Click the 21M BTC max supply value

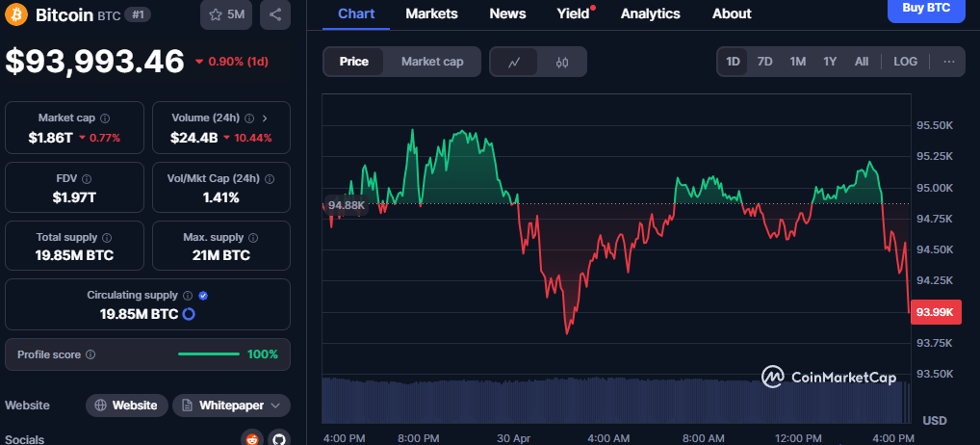221,255
